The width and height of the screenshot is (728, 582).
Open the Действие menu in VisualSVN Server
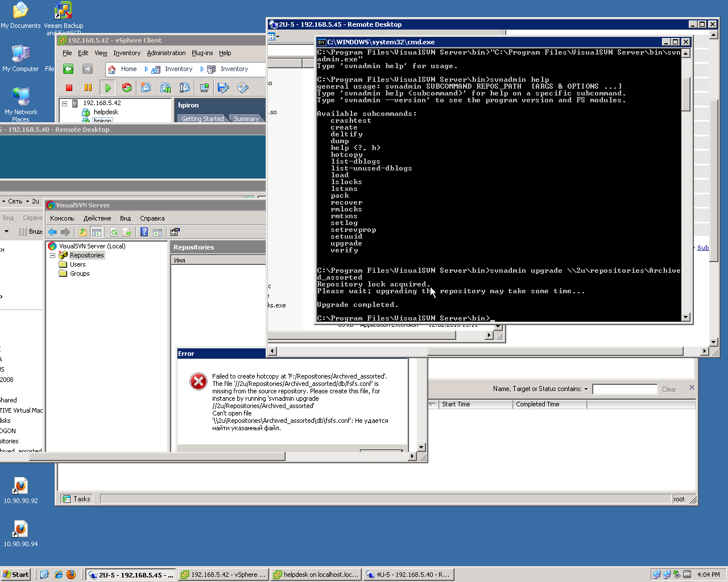97,218
